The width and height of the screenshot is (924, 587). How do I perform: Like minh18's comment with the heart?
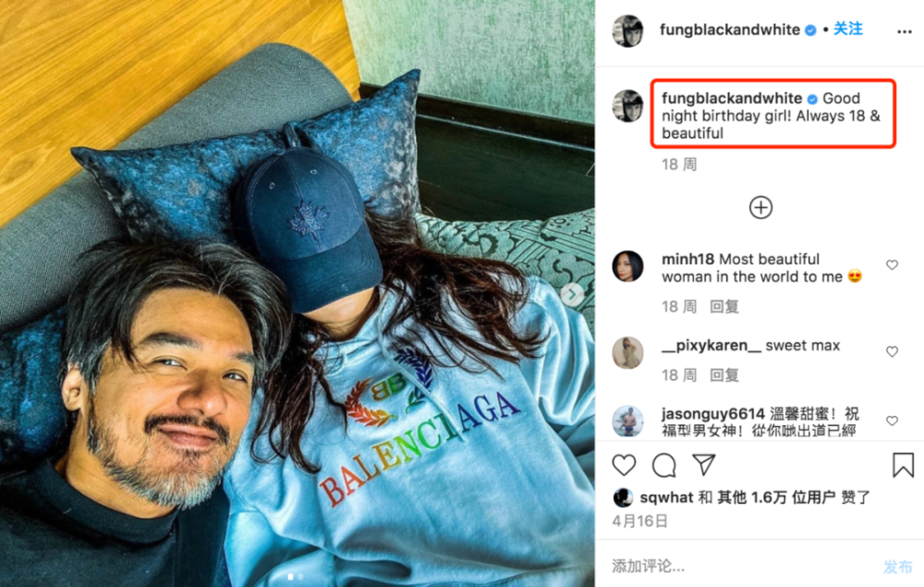(x=893, y=265)
